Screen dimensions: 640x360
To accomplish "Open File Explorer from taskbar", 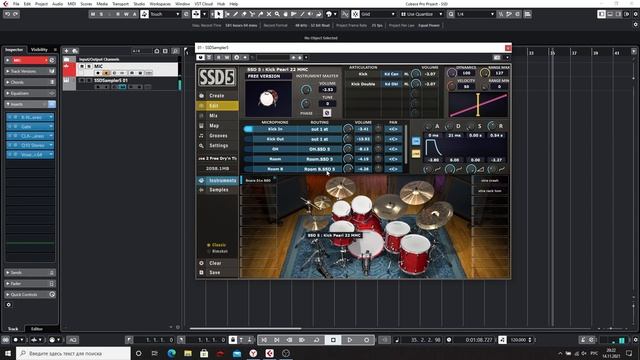I will click(188, 353).
